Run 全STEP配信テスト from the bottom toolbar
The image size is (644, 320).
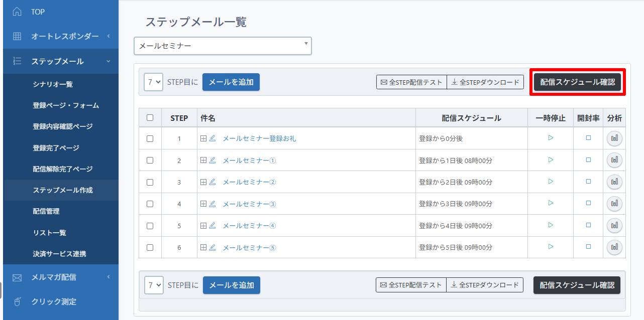pyautogui.click(x=411, y=285)
